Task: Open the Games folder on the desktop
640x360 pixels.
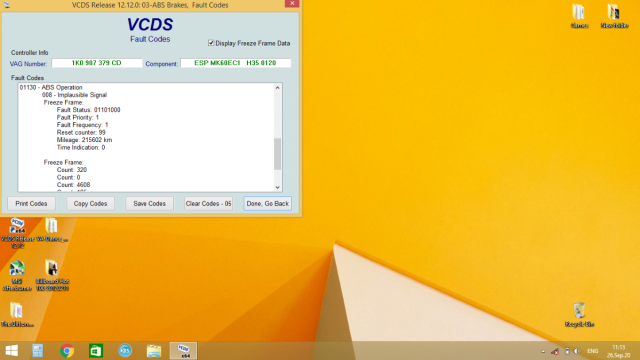Action: (x=579, y=16)
